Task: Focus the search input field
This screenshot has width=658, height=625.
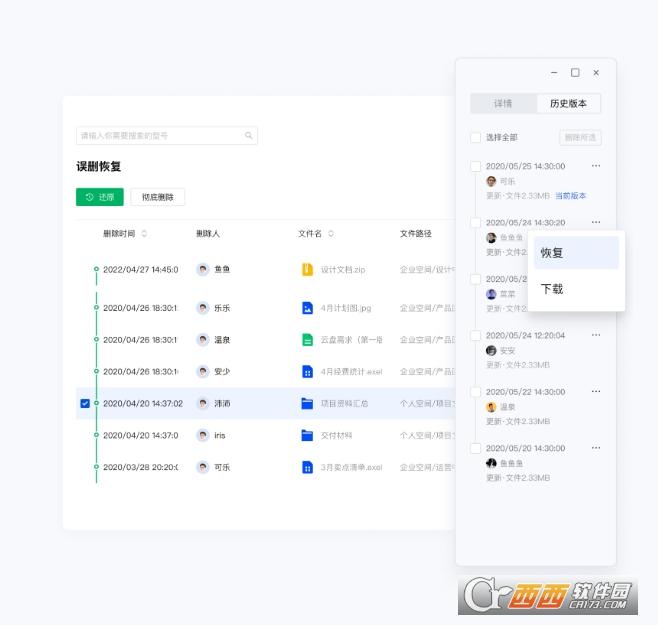Action: tap(167, 136)
